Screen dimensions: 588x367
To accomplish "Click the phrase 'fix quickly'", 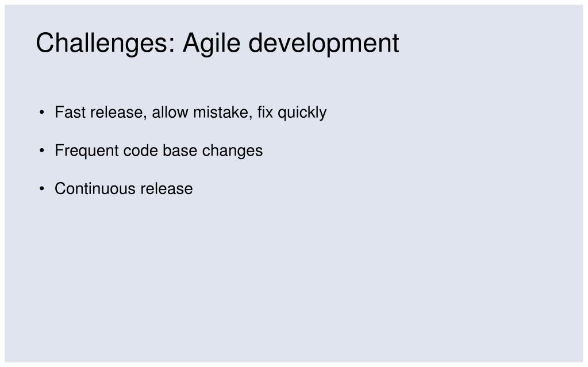I will pos(292,113).
